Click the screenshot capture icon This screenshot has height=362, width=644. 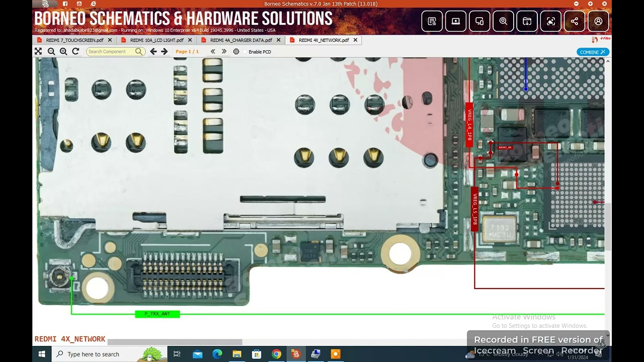[x=551, y=21]
